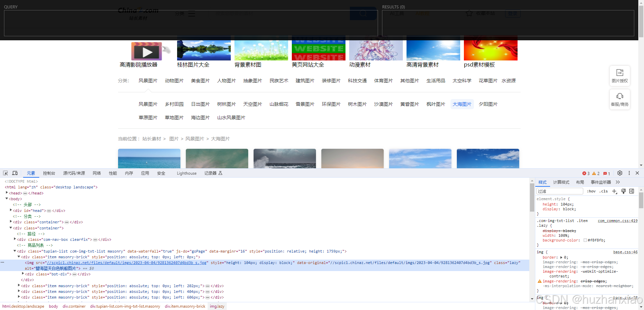Click the 高清影院播放器 video player icon
This screenshot has width=644, height=310.
pyautogui.click(x=147, y=51)
